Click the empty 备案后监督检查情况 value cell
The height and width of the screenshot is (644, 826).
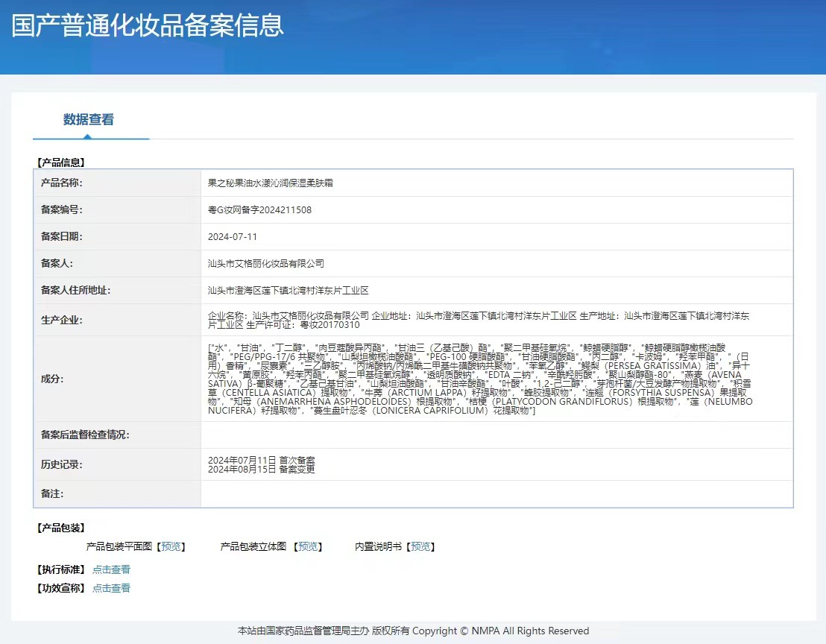point(496,435)
